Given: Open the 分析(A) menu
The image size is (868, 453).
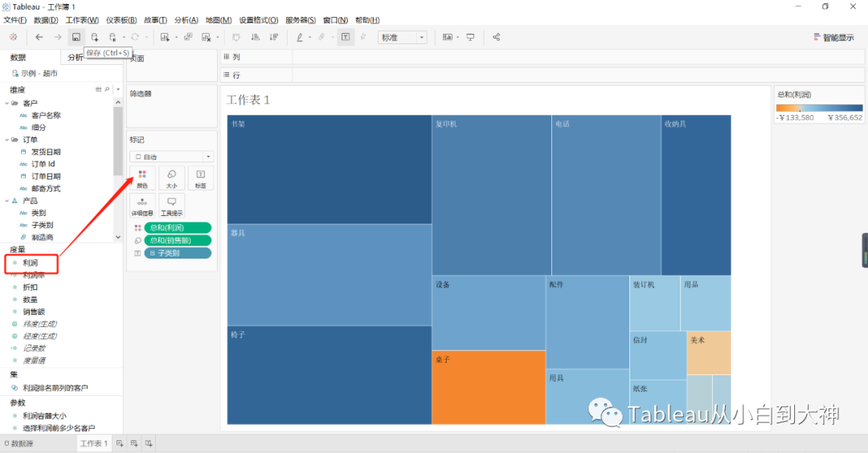Looking at the screenshot, I should [186, 20].
